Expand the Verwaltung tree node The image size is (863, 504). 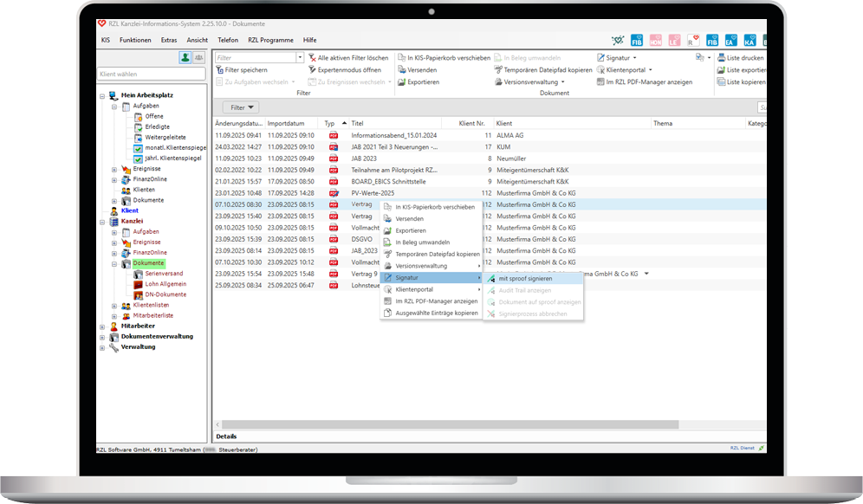tap(102, 347)
